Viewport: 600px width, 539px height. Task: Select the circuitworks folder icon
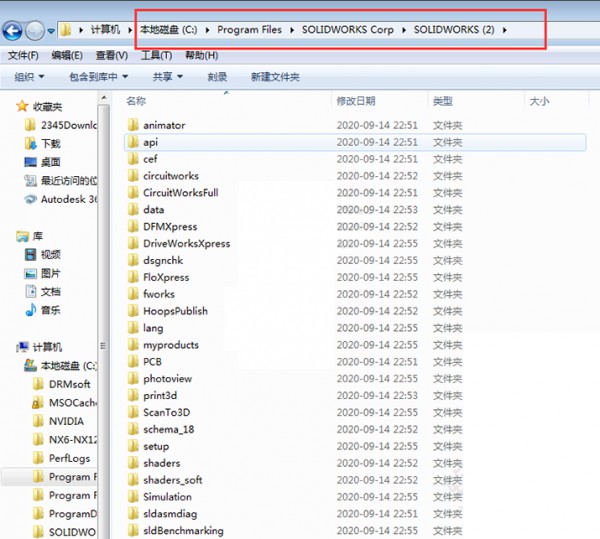(133, 176)
